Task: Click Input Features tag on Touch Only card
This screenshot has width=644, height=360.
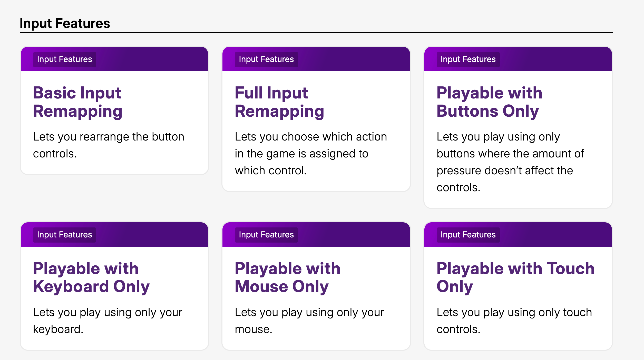Action: (x=468, y=235)
